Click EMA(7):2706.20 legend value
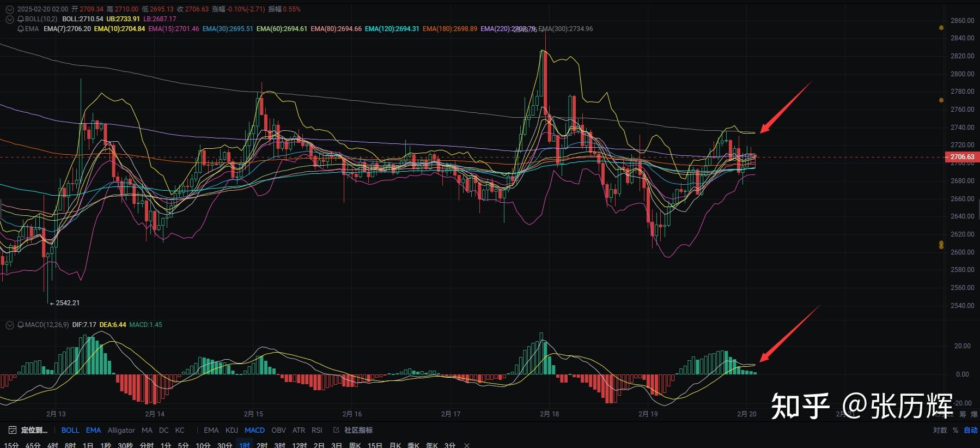980x448 pixels. pos(67,29)
